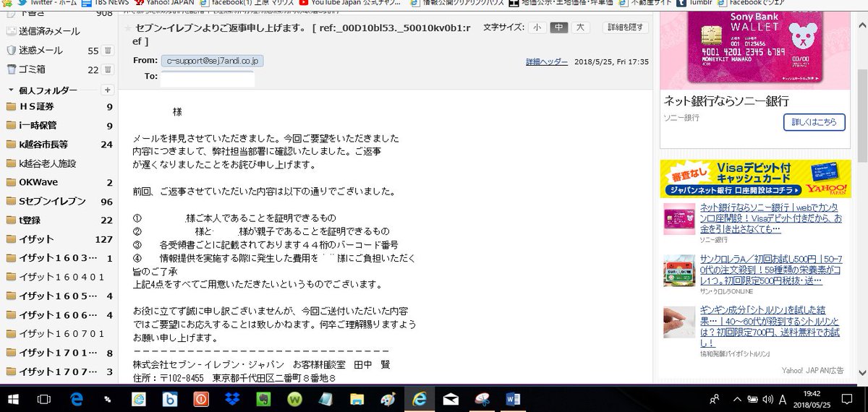The height and width of the screenshot is (412, 868).
Task: Show hidden tray icons chevron
Action: (x=736, y=399)
